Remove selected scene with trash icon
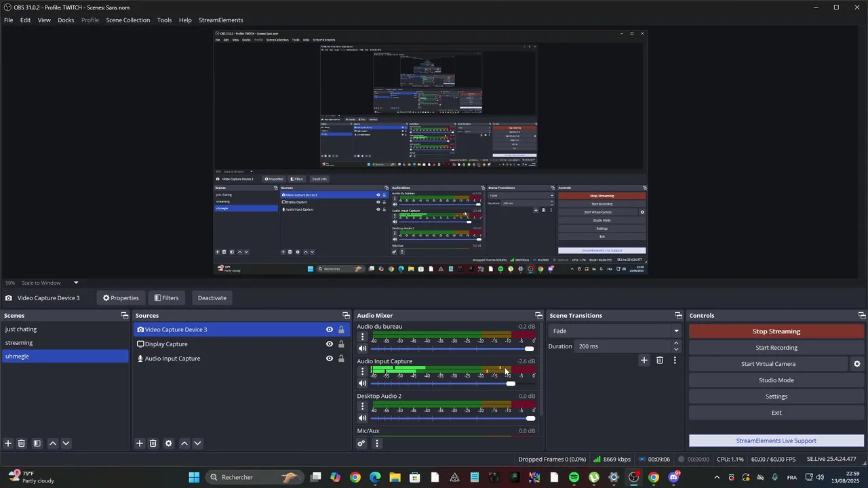This screenshot has height=488, width=868. tap(22, 443)
